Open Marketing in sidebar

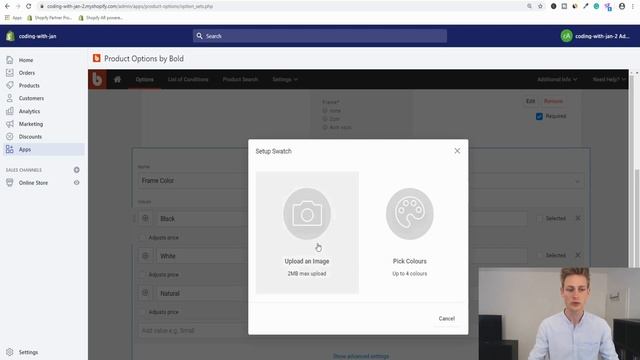click(31, 124)
